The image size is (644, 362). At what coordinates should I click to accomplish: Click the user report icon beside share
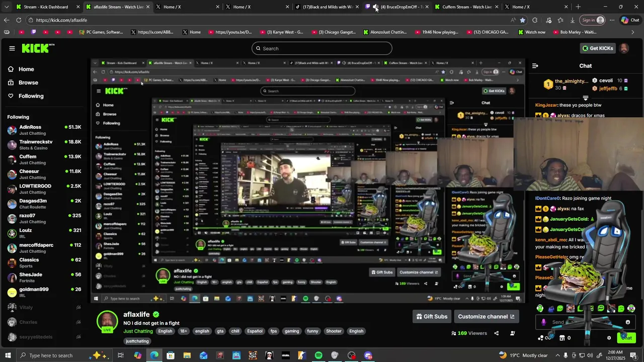click(513, 333)
